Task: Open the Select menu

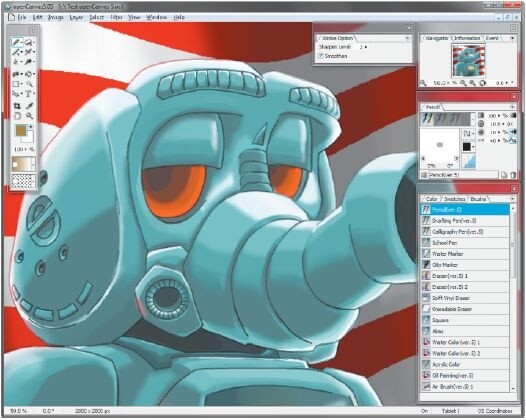Action: [97, 17]
